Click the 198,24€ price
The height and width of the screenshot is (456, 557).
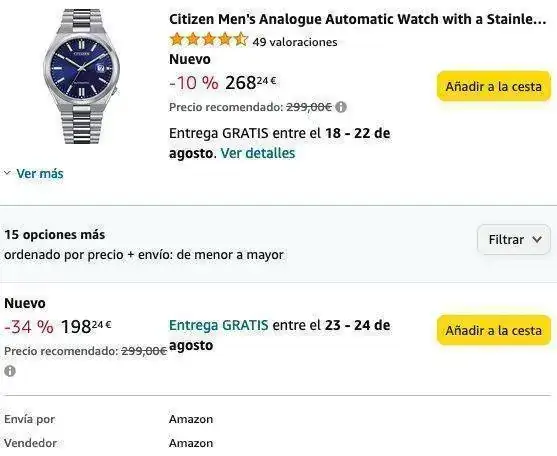(86, 326)
